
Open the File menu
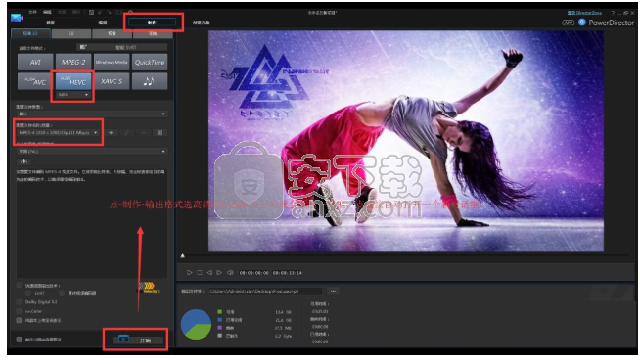(32, 12)
